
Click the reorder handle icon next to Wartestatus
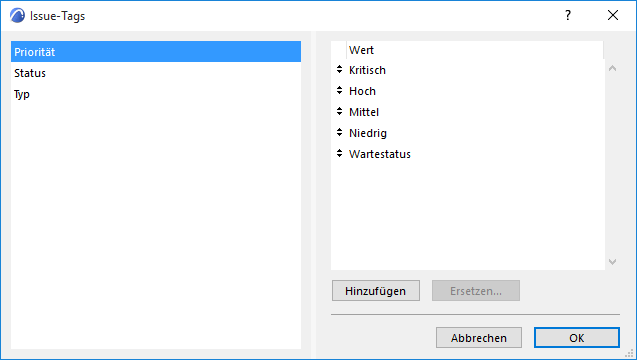click(x=340, y=154)
